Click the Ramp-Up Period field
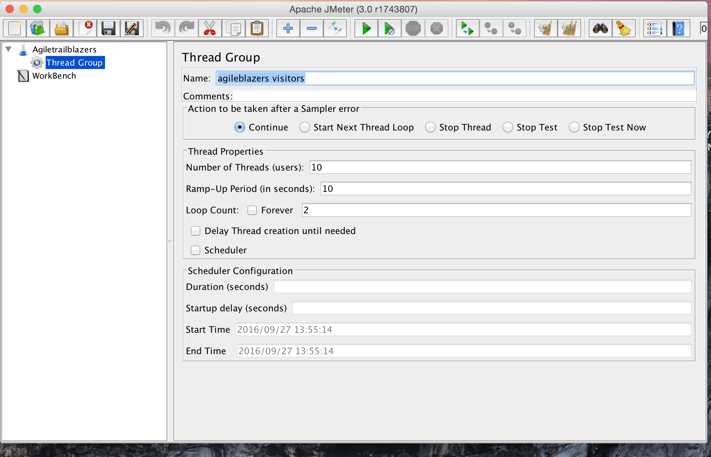 pyautogui.click(x=506, y=189)
